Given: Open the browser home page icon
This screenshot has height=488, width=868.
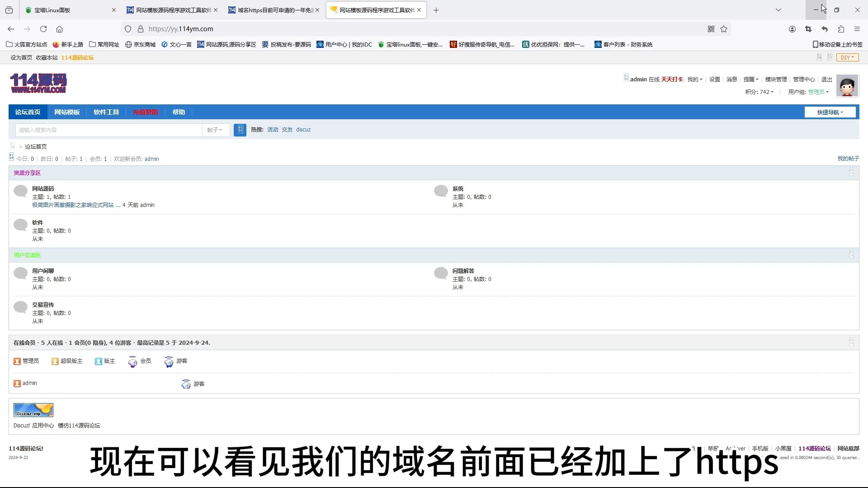Looking at the screenshot, I should [x=59, y=29].
